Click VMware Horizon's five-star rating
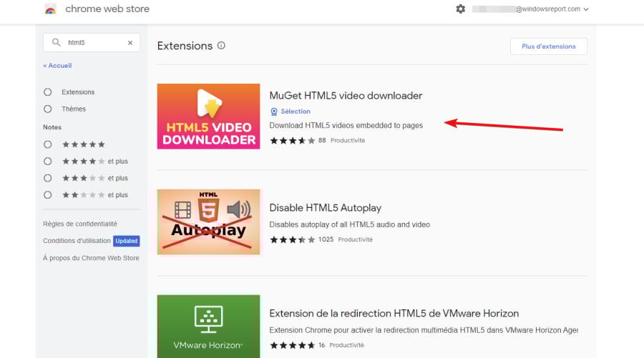The width and height of the screenshot is (644, 358). coord(293,345)
